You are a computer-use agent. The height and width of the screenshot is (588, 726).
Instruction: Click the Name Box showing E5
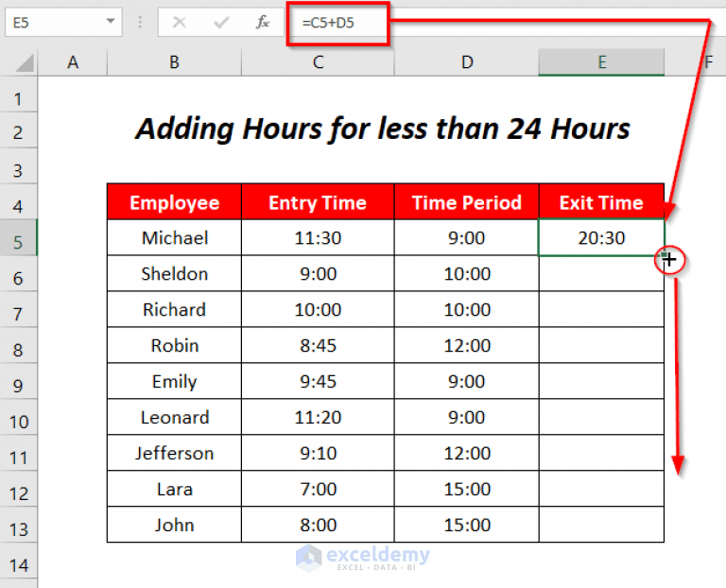click(x=63, y=22)
